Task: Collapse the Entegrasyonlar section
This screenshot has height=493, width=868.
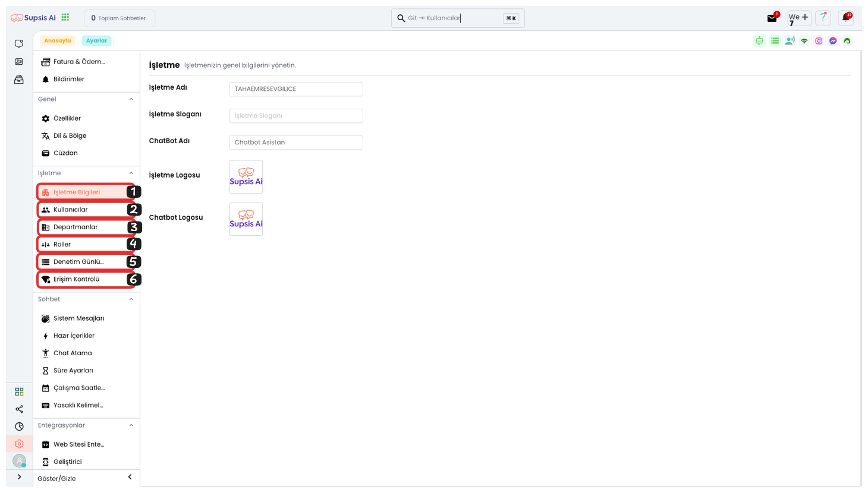Action: (131, 425)
